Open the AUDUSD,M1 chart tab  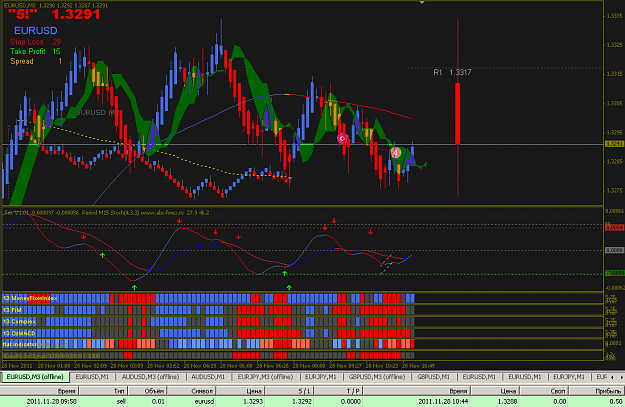[x=208, y=377]
